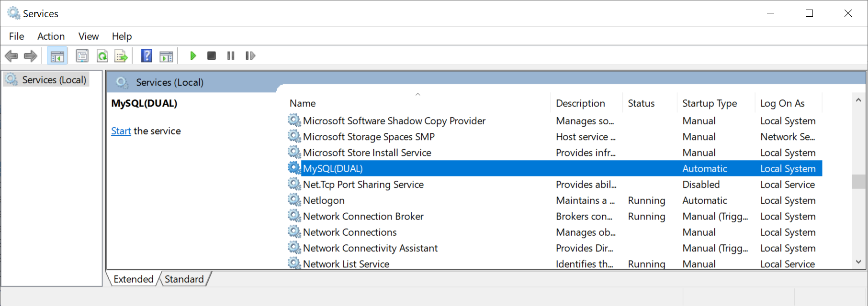Sort by the Name column header
Screen dimensions: 868x306
[x=303, y=103]
